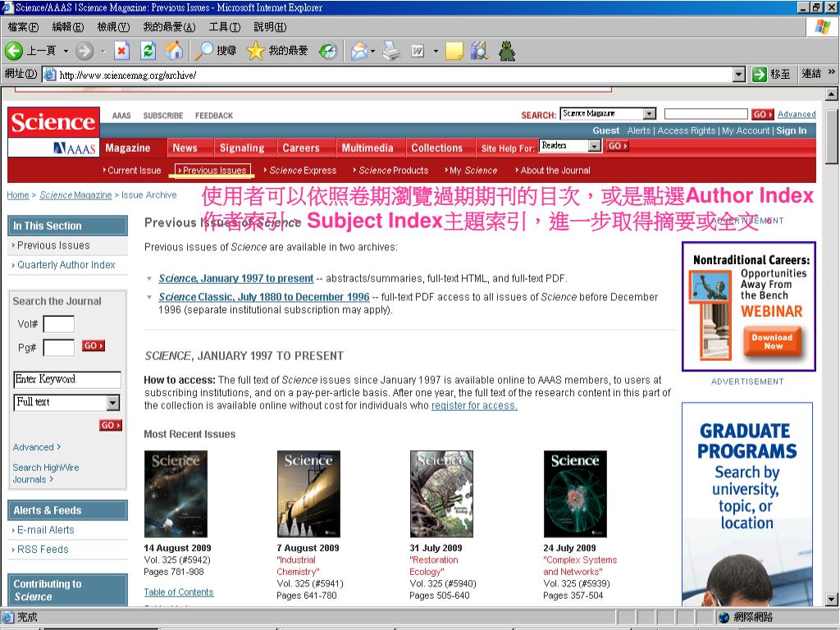Screen dimensions: 840x630
Task: Click GO button next to top search field
Action: (762, 114)
